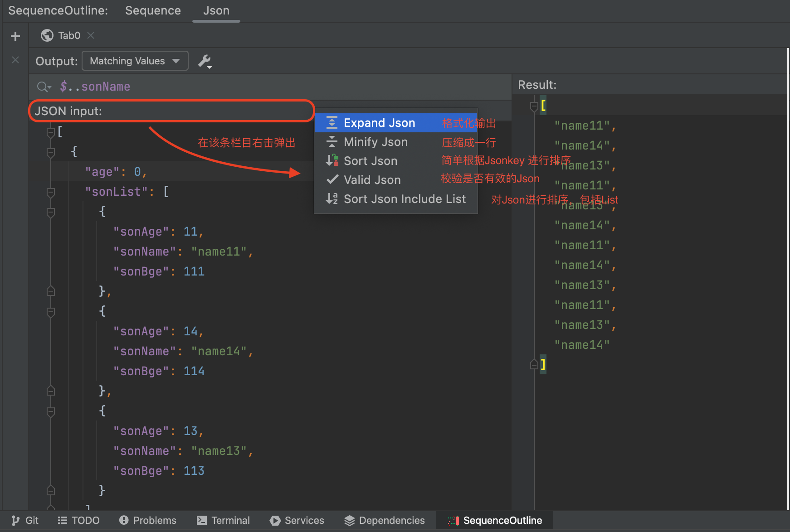Click the Services play icon
This screenshot has width=790, height=532.
[x=275, y=521]
